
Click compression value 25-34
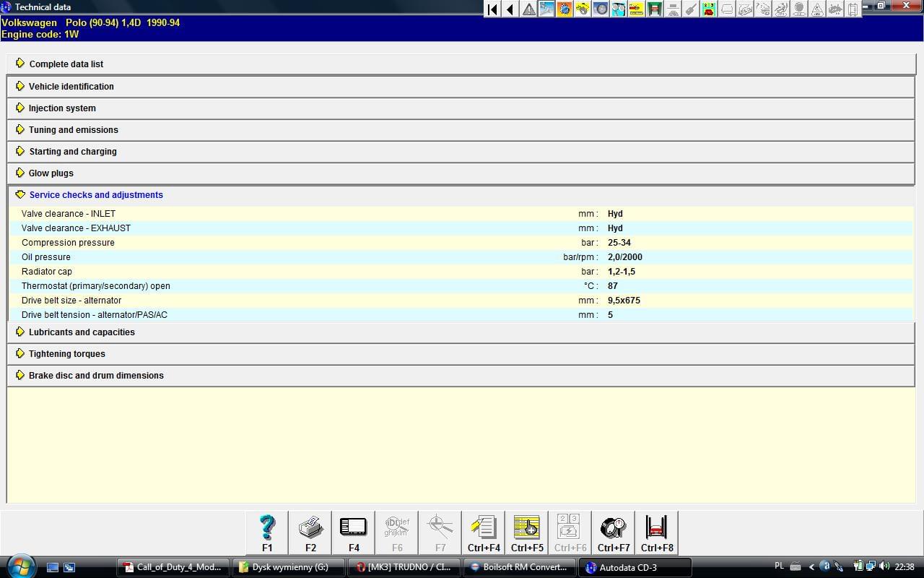click(x=619, y=243)
